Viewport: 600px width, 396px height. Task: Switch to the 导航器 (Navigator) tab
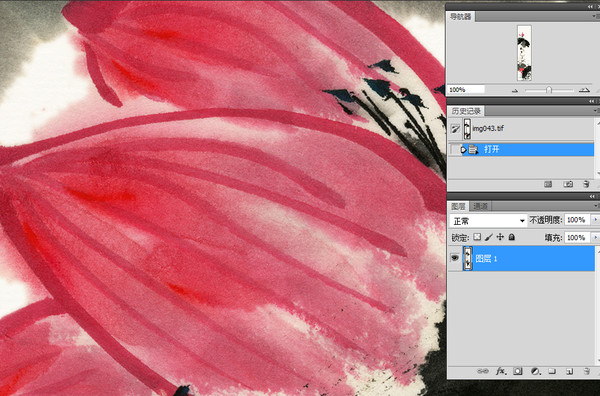pyautogui.click(x=460, y=16)
